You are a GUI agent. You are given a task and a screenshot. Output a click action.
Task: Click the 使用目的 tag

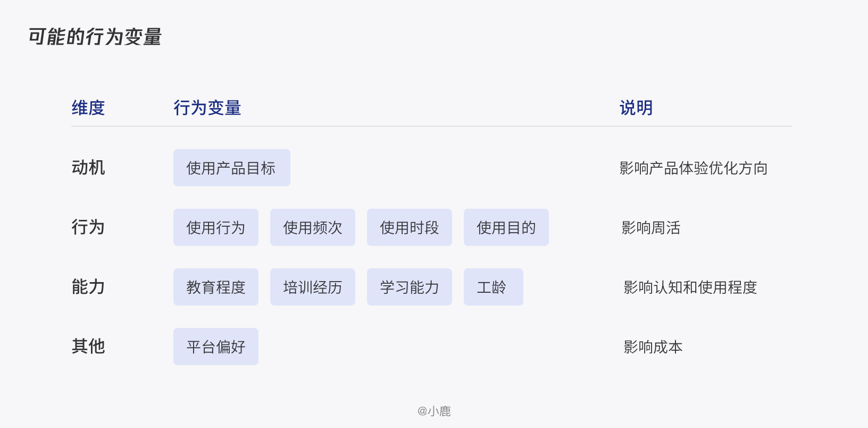click(506, 227)
